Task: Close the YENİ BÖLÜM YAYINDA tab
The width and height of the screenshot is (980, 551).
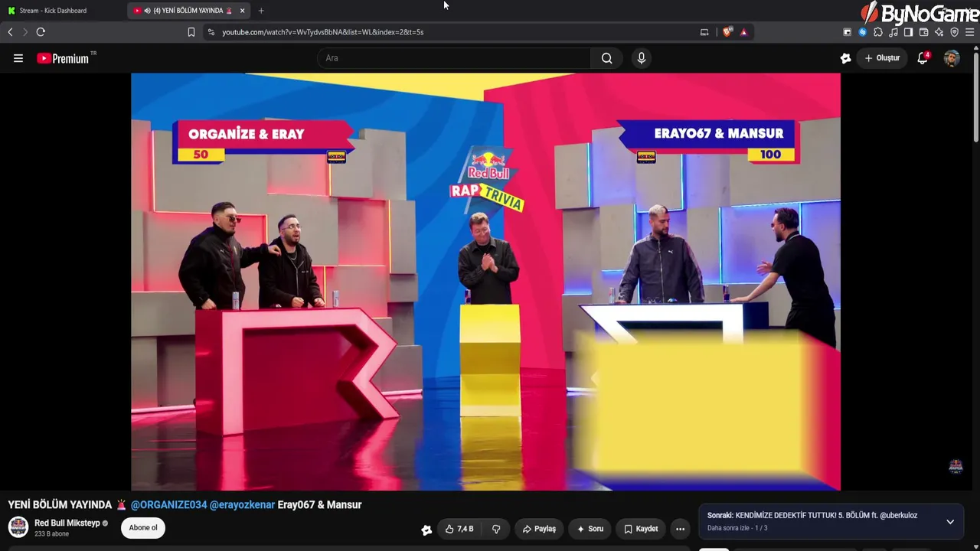Action: [x=243, y=11]
